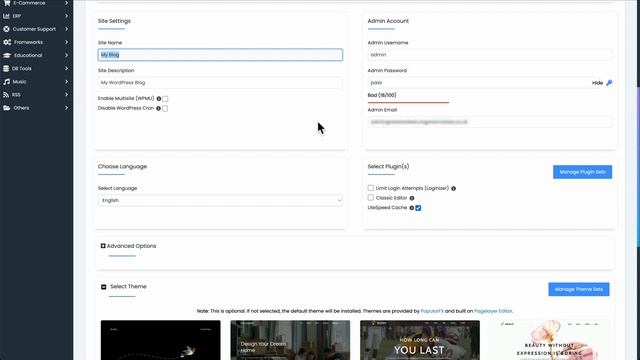The width and height of the screenshot is (640, 360).
Task: Open Frameworks sidebar menu item
Action: [x=36, y=42]
